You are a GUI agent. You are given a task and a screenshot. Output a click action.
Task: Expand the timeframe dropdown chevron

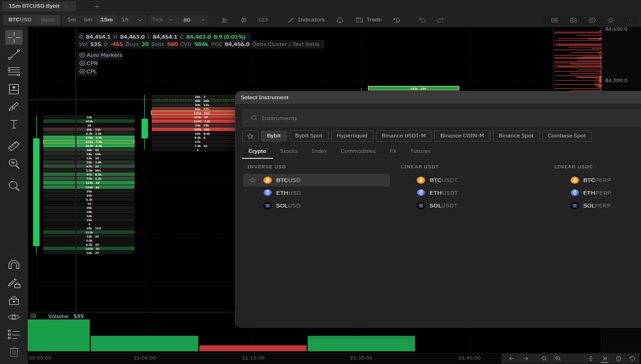click(140, 20)
